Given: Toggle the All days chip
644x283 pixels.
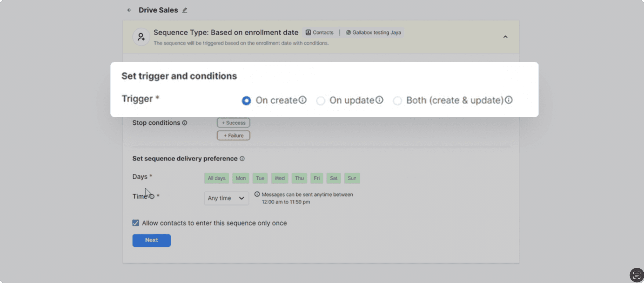Looking at the screenshot, I should point(216,178).
